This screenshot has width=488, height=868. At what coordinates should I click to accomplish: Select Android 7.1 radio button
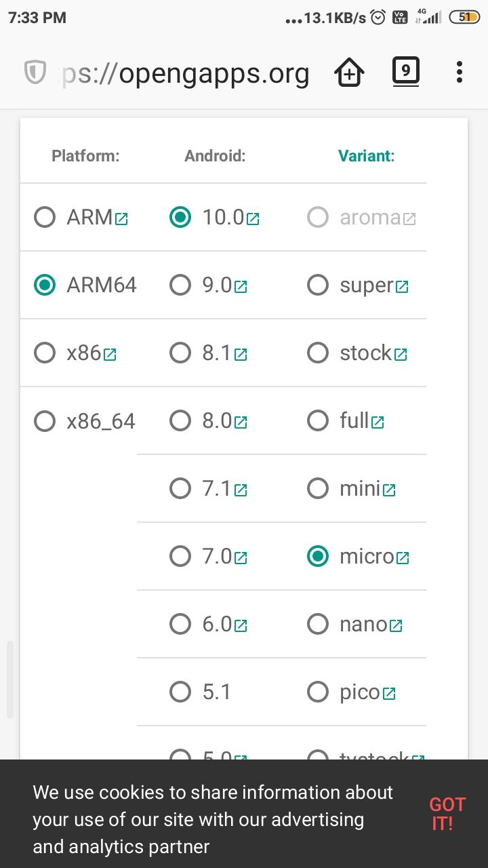180,489
